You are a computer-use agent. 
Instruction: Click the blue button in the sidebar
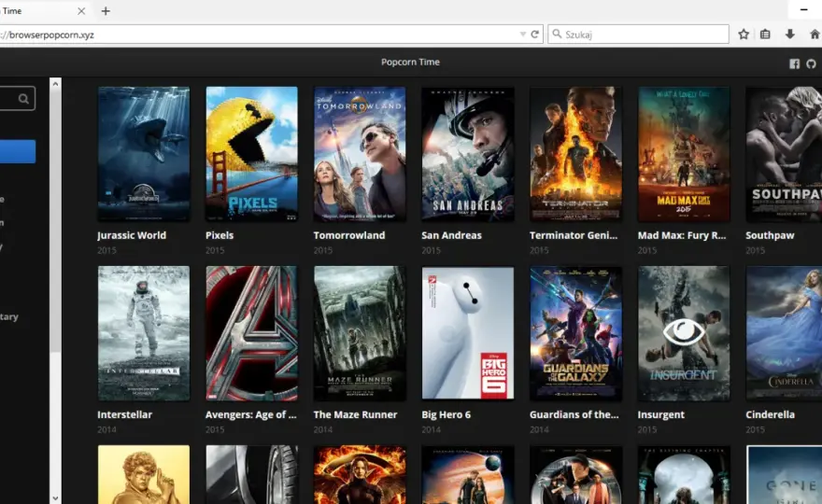tap(18, 151)
